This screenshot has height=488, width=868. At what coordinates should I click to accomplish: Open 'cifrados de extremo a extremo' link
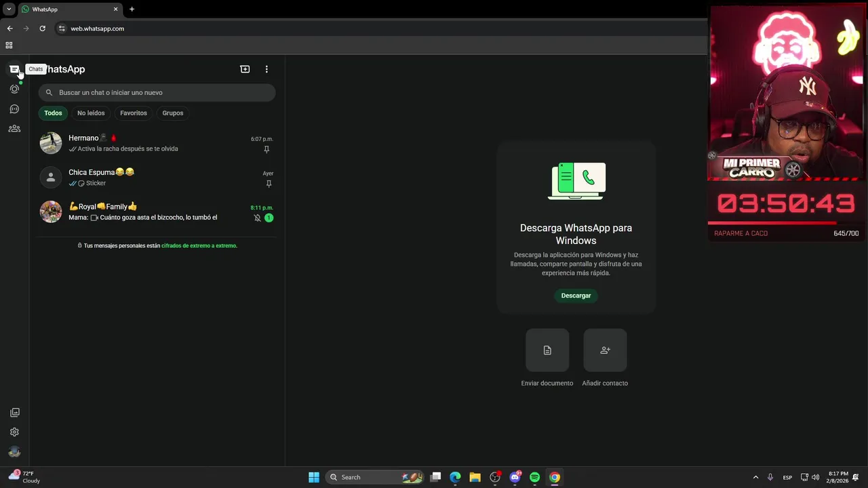199,246
